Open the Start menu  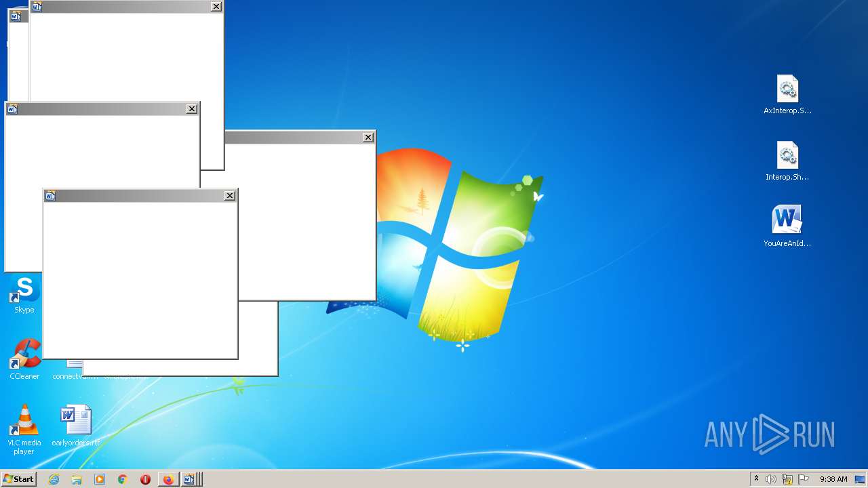[18, 479]
